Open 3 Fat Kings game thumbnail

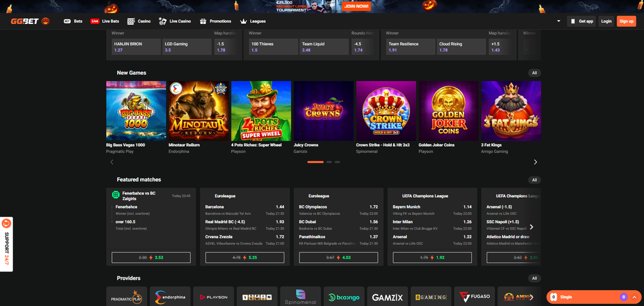coord(511,111)
